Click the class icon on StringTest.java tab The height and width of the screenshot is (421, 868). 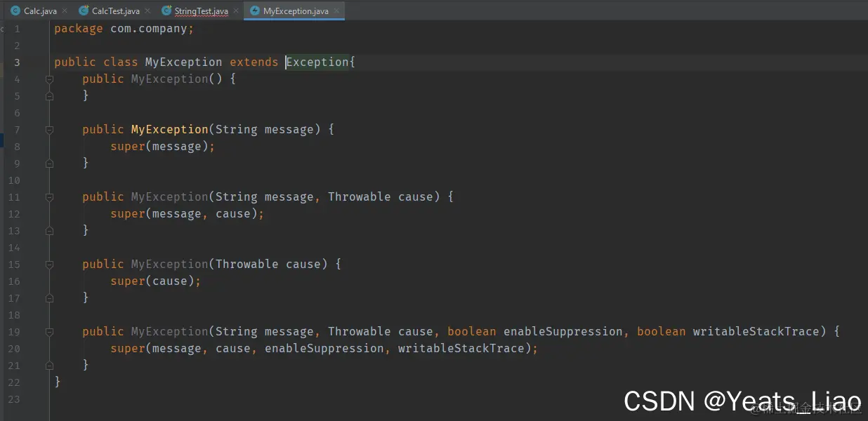click(166, 11)
